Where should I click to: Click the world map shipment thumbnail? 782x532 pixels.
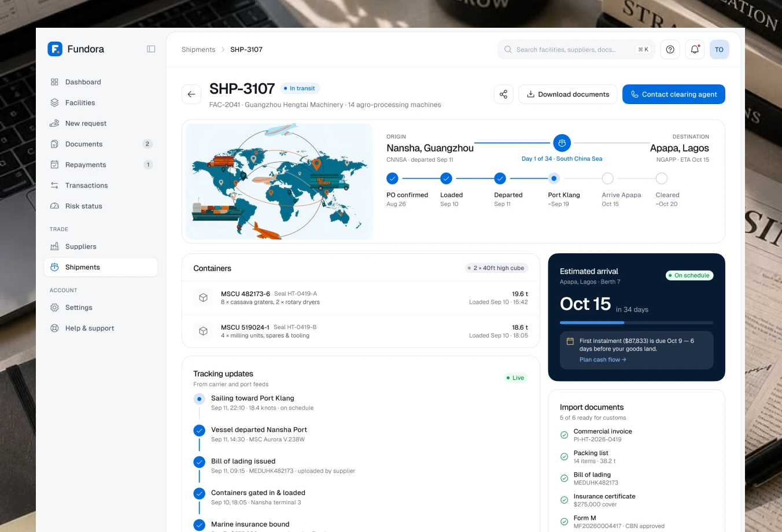279,182
